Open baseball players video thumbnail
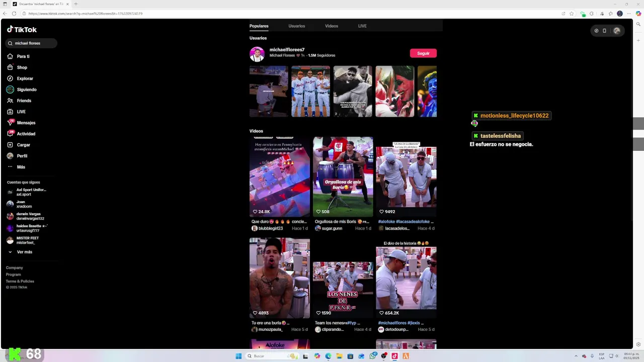 tap(310, 92)
